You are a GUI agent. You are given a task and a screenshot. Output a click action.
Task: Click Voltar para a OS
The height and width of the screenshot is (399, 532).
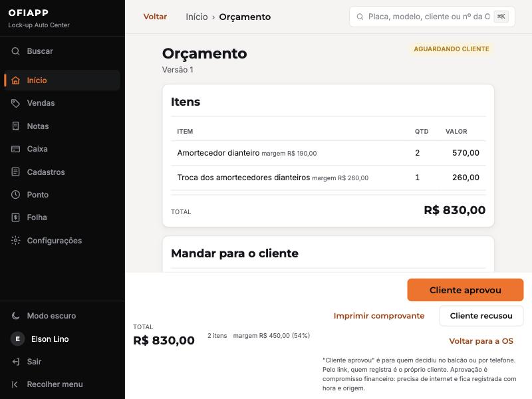pos(481,341)
